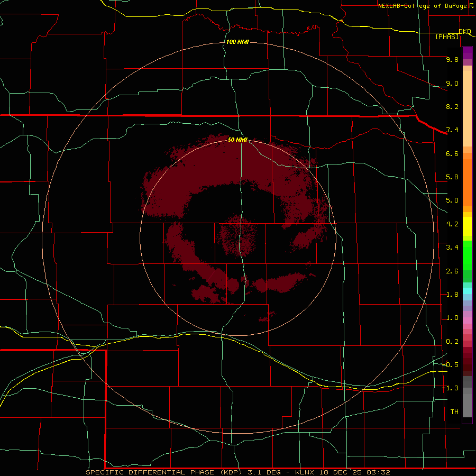476x476 pixels.
Task: Click the -1.3 scale value
Action: [451, 388]
